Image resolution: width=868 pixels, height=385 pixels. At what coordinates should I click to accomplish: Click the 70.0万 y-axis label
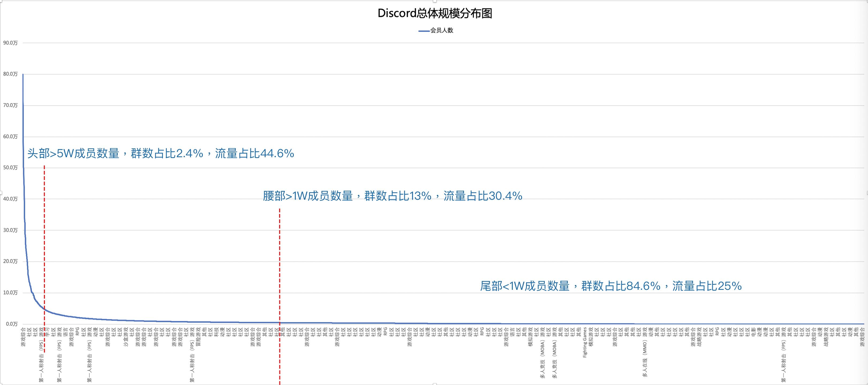(x=10, y=105)
